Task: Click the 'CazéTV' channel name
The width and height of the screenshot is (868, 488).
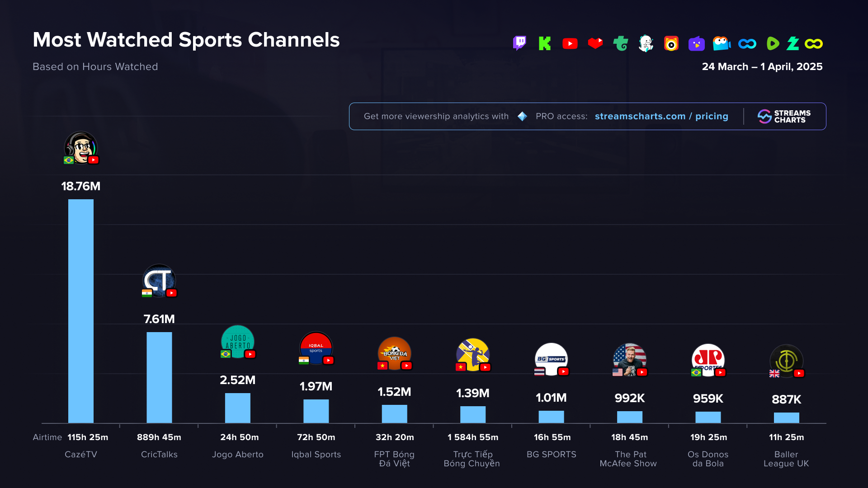Action: click(81, 455)
